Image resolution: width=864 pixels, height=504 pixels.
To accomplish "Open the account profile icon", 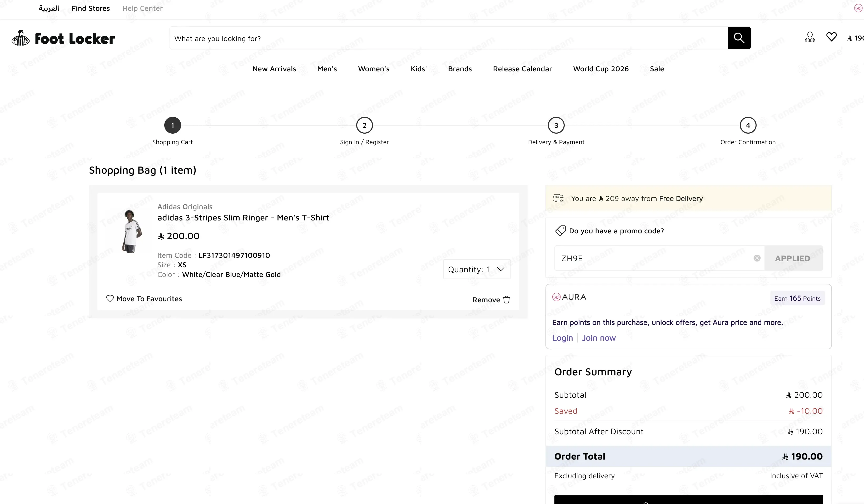I will tap(810, 37).
